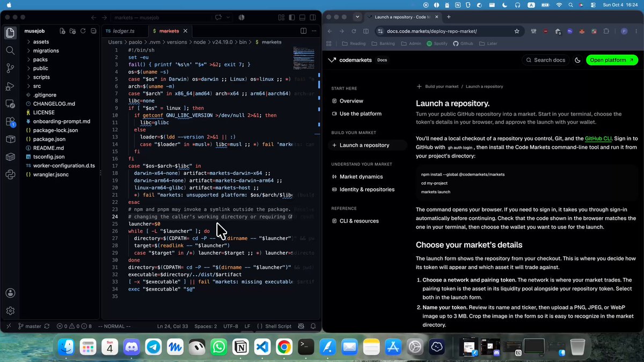644x362 pixels.
Task: Open the Github bookmark folder
Action: [x=462, y=43]
